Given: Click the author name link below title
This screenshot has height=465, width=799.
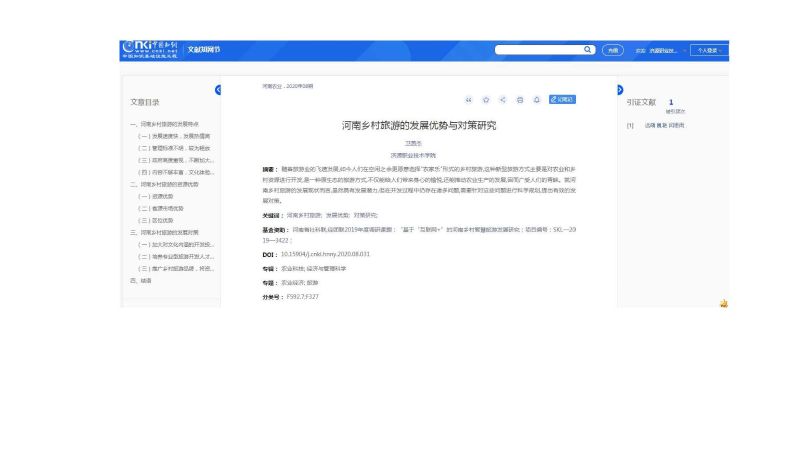Looking at the screenshot, I should (413, 144).
